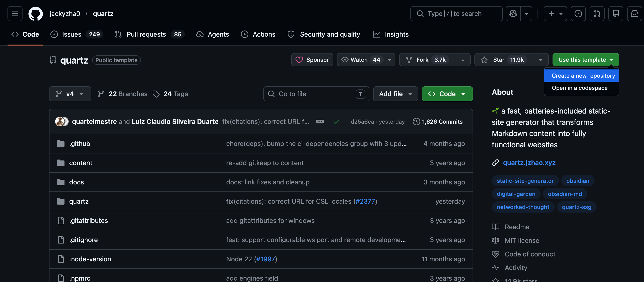
Task: Click the commit history clock icon
Action: click(x=416, y=122)
